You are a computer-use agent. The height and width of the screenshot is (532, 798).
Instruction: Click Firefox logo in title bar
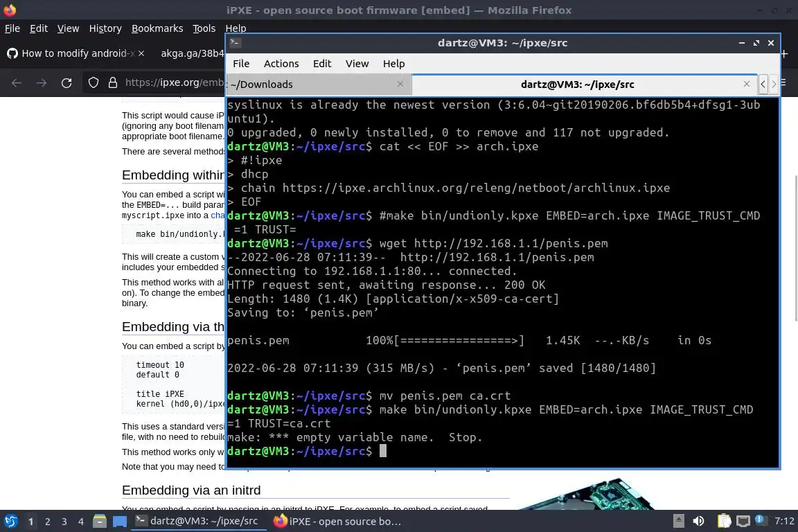pos(10,10)
